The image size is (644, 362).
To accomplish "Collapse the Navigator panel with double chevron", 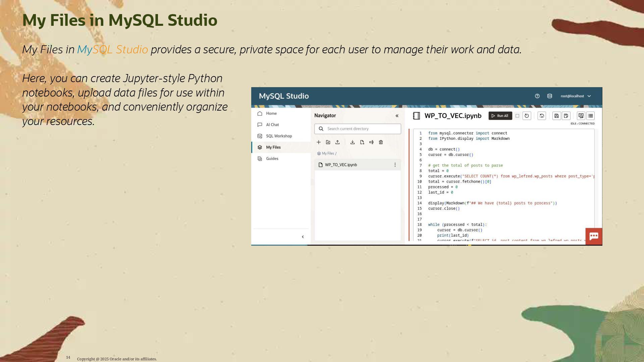I will (x=397, y=116).
